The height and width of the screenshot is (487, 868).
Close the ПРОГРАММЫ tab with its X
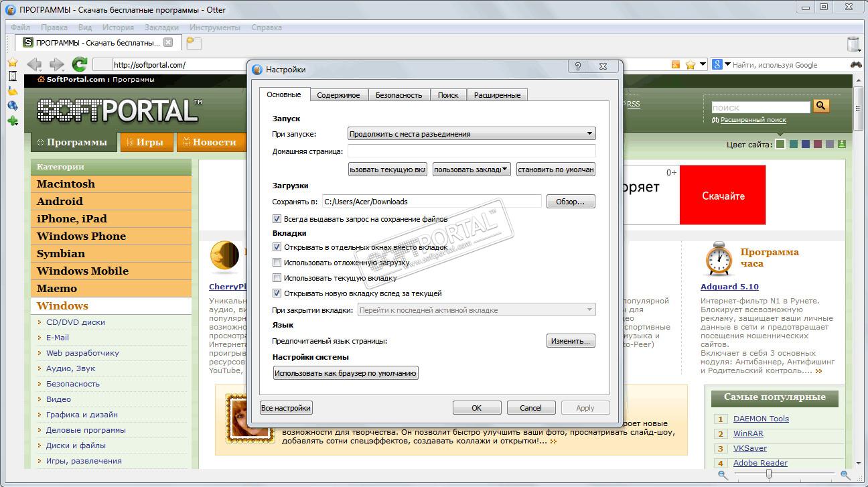pyautogui.click(x=168, y=42)
